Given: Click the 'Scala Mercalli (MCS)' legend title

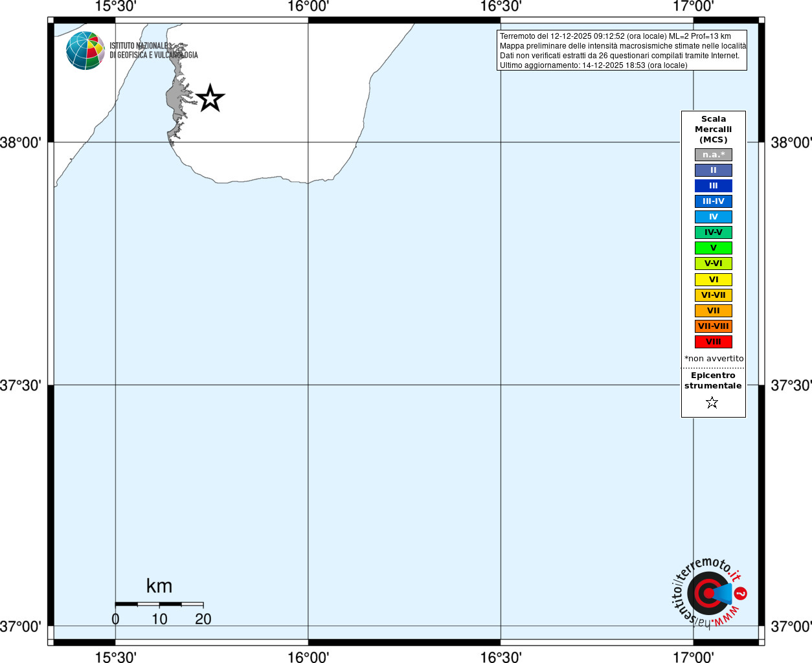Looking at the screenshot, I should click(714, 129).
